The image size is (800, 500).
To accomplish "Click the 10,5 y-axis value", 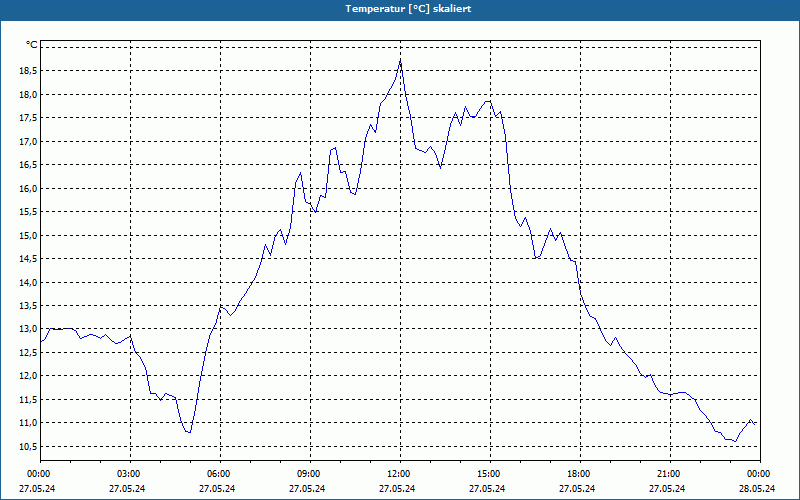I will (28, 446).
